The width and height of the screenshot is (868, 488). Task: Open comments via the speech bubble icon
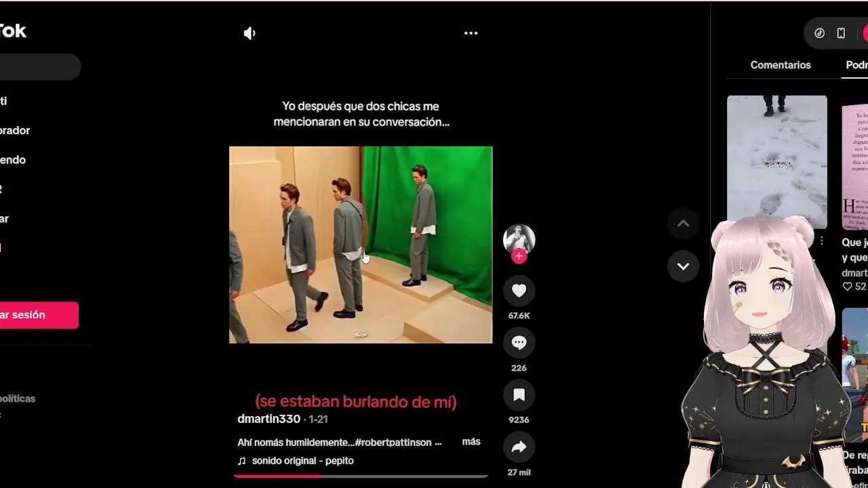point(519,342)
